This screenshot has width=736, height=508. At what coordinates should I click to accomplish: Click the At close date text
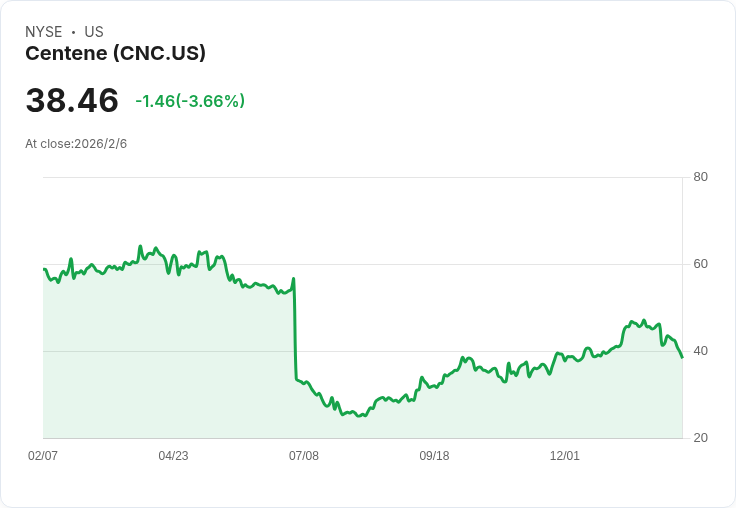76,144
